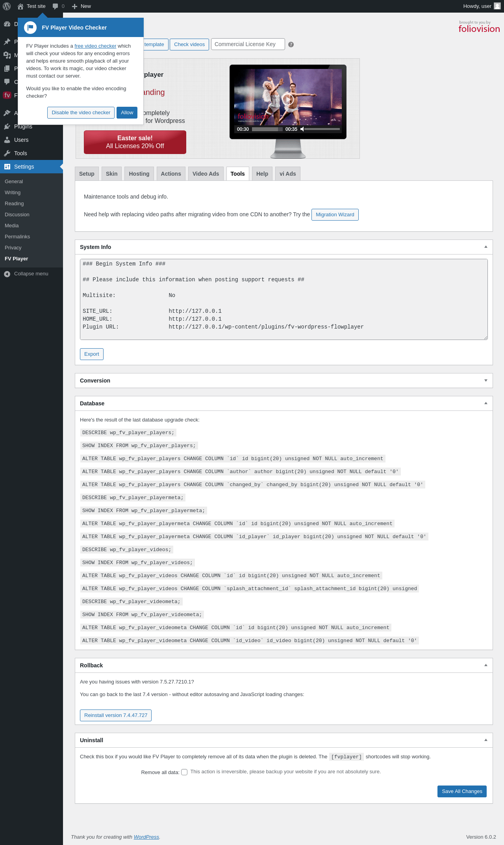
Task: Click the user avatar in admin bar
Action: 497,6
